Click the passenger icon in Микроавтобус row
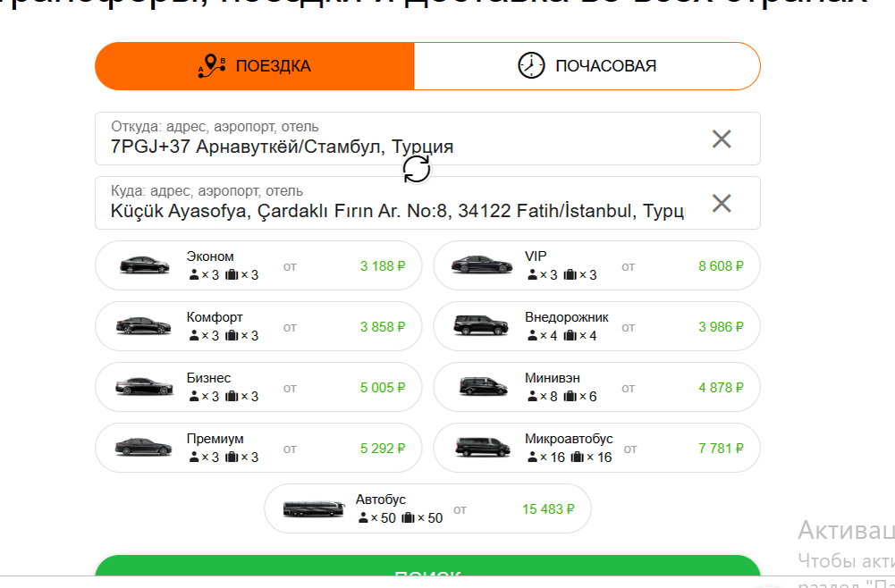The width and height of the screenshot is (895, 588). coord(532,457)
